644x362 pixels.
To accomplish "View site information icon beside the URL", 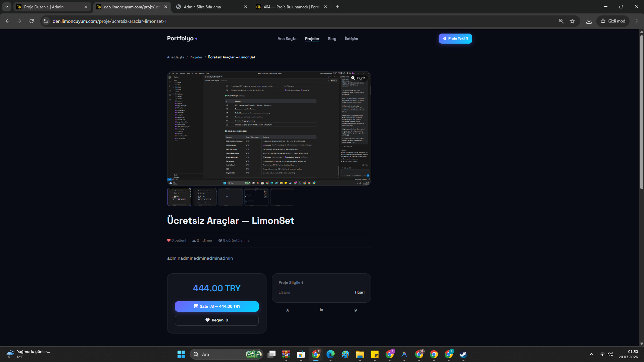I will (x=46, y=21).
